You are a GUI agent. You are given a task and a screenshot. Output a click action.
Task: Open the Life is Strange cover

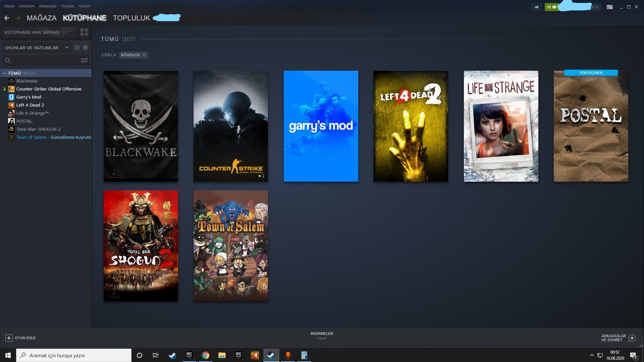(501, 126)
